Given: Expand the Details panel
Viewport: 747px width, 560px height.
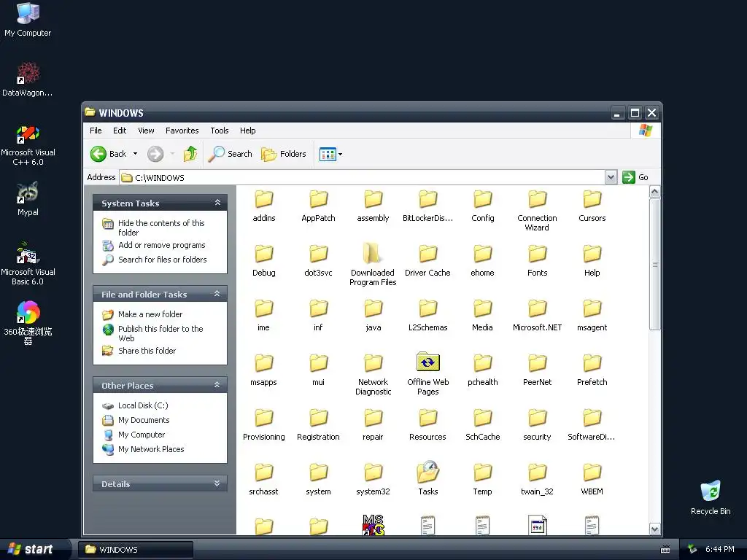Looking at the screenshot, I should pos(217,483).
